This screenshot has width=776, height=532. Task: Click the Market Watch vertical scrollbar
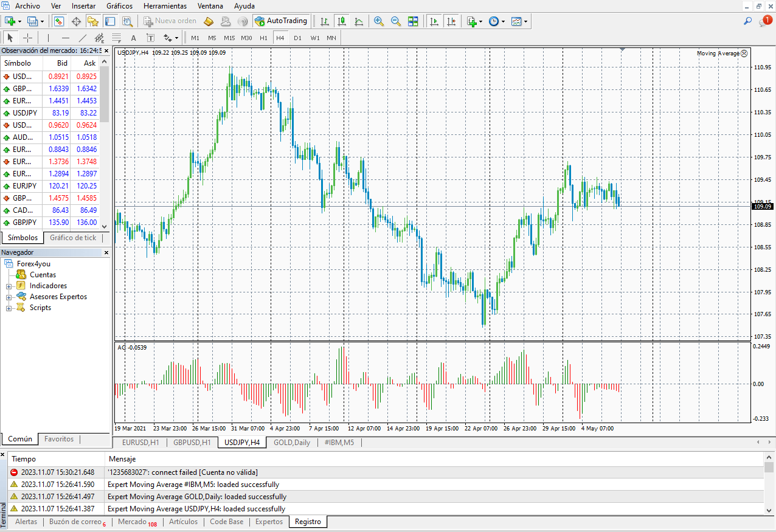click(x=105, y=143)
